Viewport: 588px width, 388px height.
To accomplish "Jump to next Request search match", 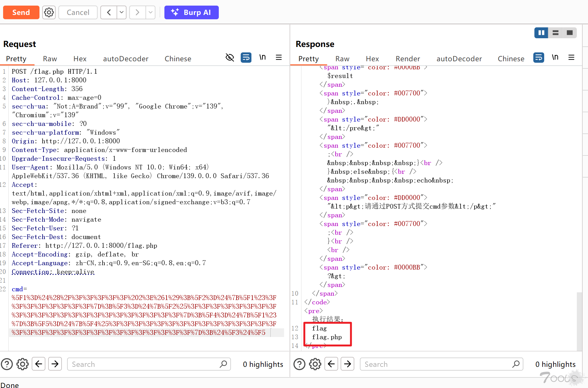I will click(x=55, y=364).
